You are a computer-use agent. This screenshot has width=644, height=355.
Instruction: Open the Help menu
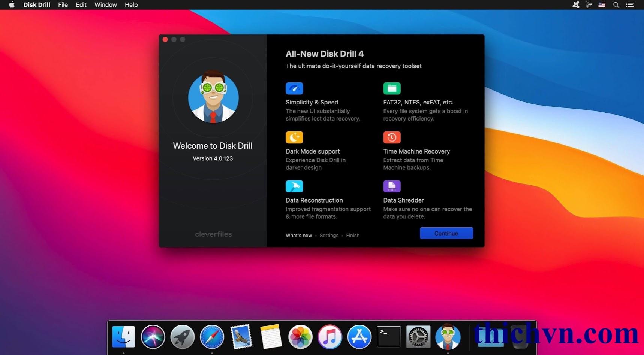131,5
